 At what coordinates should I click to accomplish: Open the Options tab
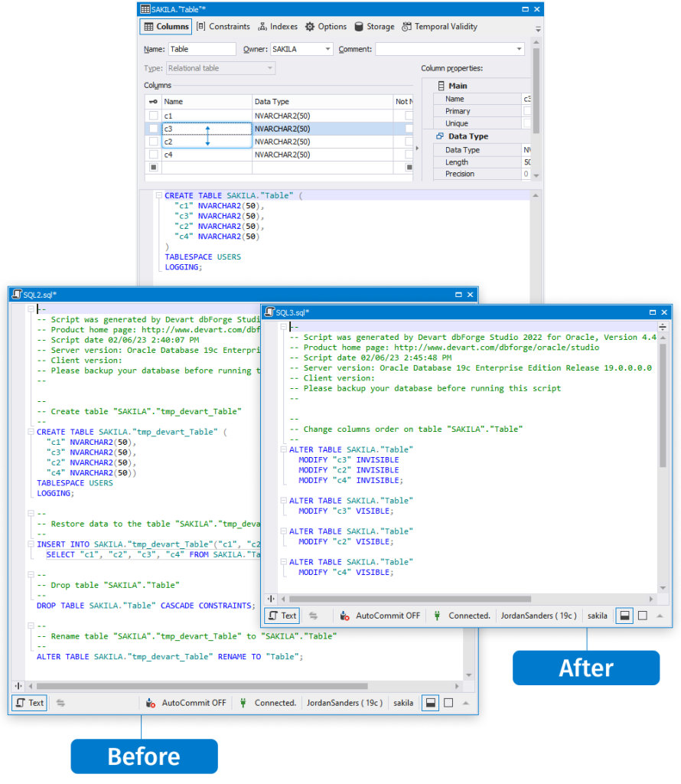[x=326, y=27]
